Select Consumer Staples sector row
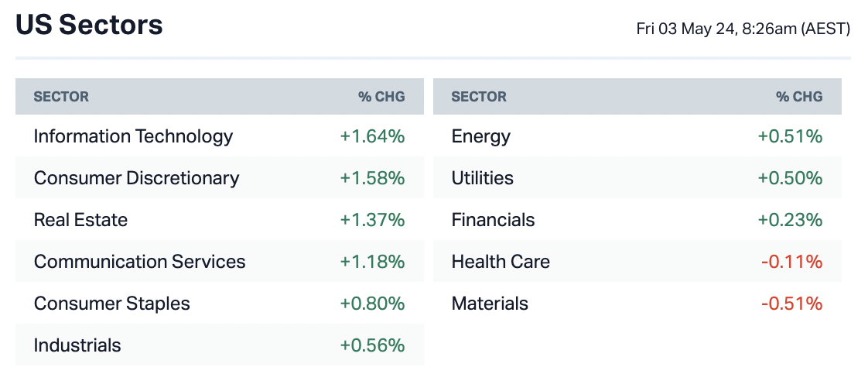Image resolution: width=868 pixels, height=381 pixels. point(111,304)
